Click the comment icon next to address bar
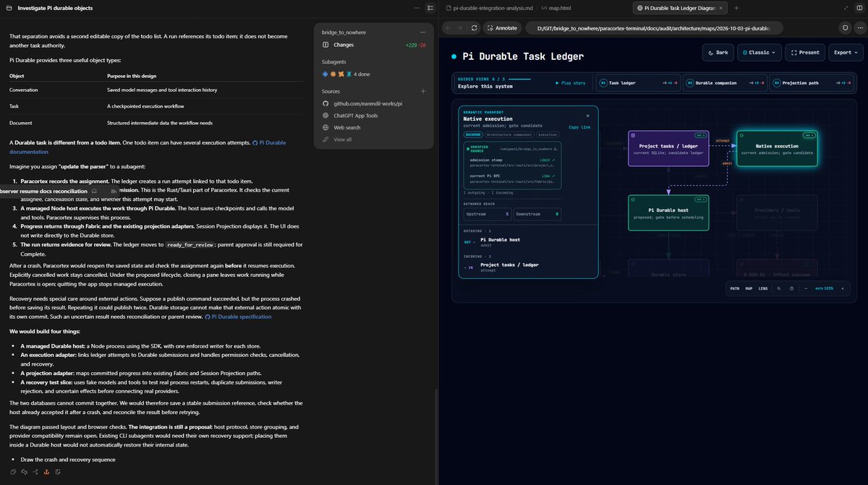 (845, 27)
